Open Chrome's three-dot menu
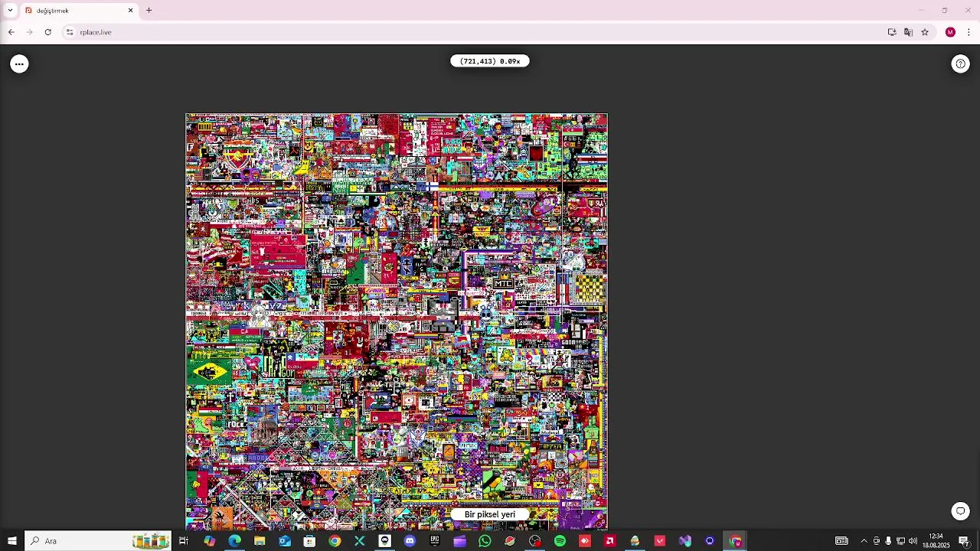Image resolution: width=980 pixels, height=551 pixels. coord(969,32)
